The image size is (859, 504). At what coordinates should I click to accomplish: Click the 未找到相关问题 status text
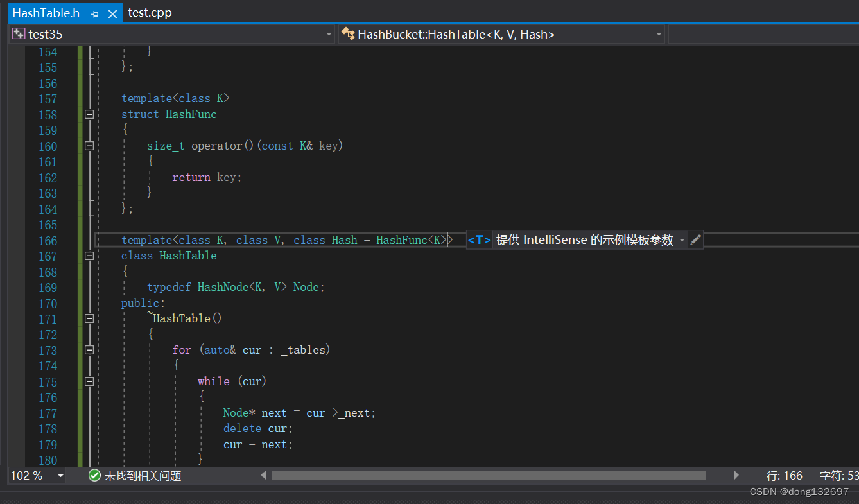pos(143,476)
